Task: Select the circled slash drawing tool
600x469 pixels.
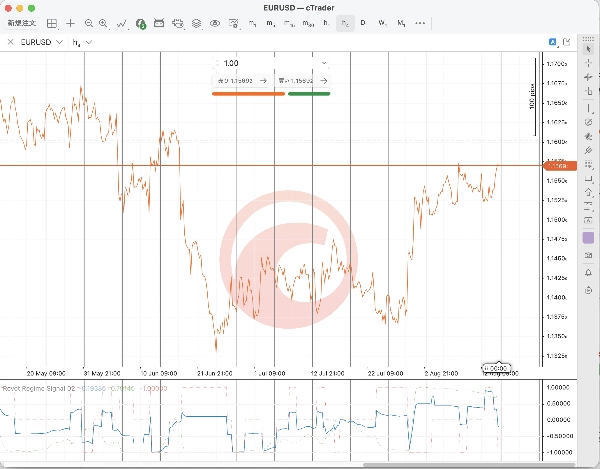Action: click(589, 122)
